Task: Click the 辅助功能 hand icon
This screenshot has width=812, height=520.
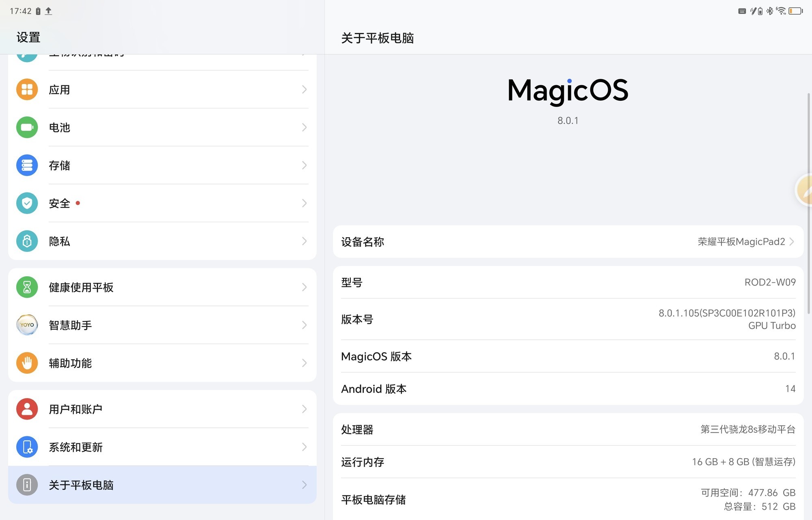Action: tap(26, 363)
